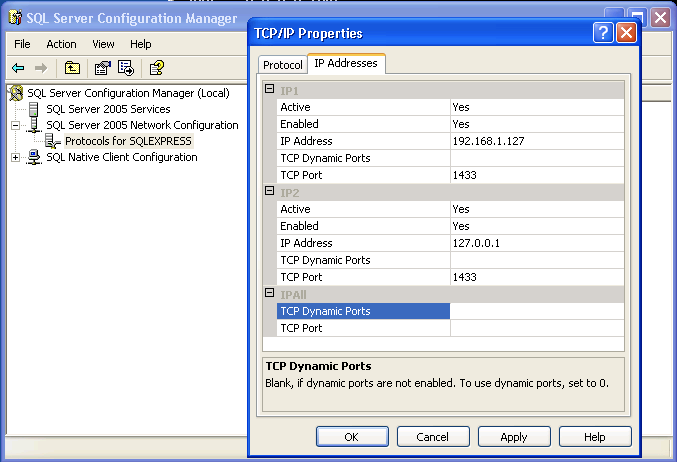Image resolution: width=677 pixels, height=462 pixels.
Task: Click the IPAll TCP Dynamic Ports value field
Action: pos(537,311)
